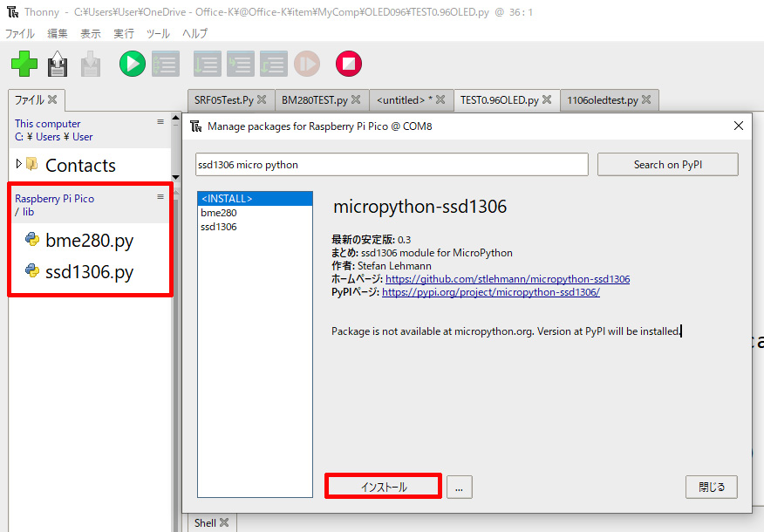Close the TEST0.96OLED.py tab
Image resolution: width=764 pixels, height=532 pixels.
click(x=547, y=99)
